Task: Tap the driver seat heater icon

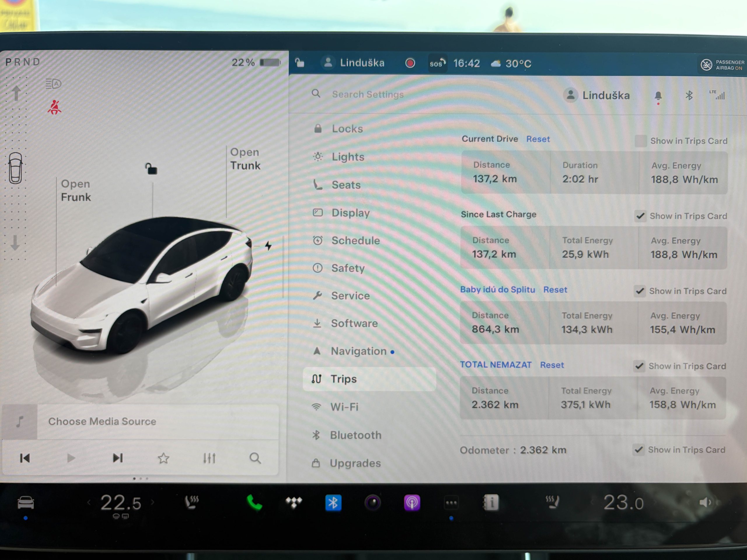Action: click(x=192, y=502)
